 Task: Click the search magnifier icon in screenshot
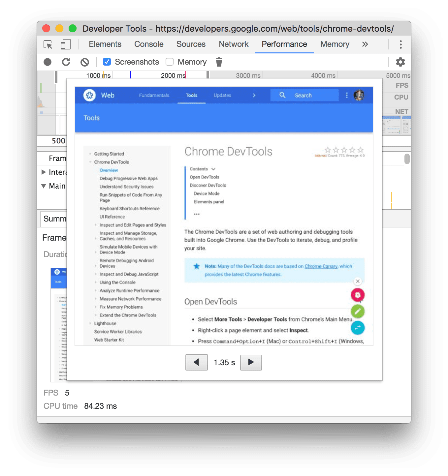coord(282,95)
